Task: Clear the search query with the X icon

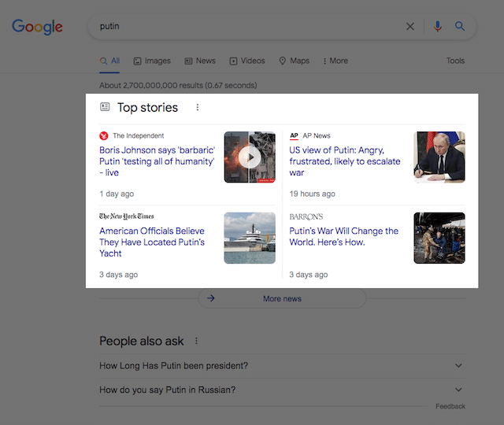Action: (x=410, y=26)
